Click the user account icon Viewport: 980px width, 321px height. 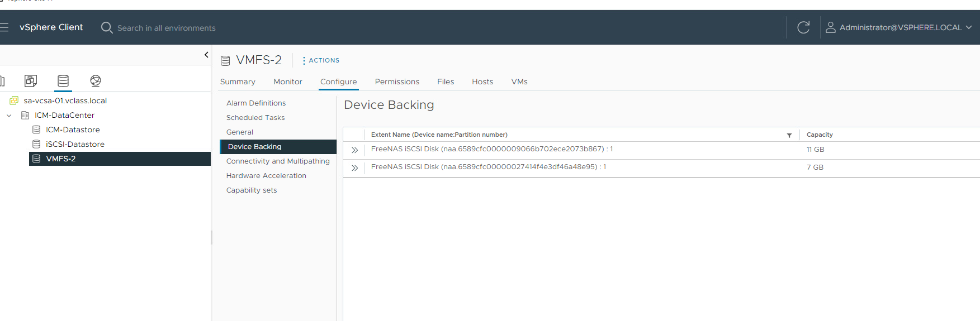(x=831, y=27)
